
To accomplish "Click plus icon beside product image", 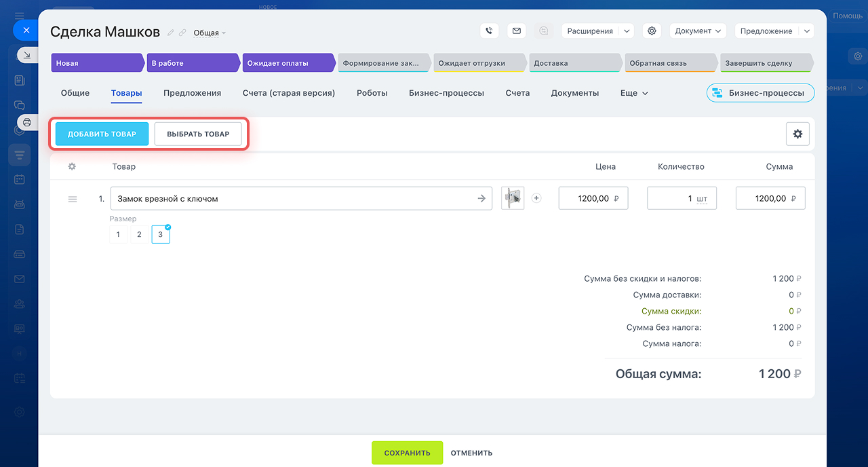I will 536,198.
